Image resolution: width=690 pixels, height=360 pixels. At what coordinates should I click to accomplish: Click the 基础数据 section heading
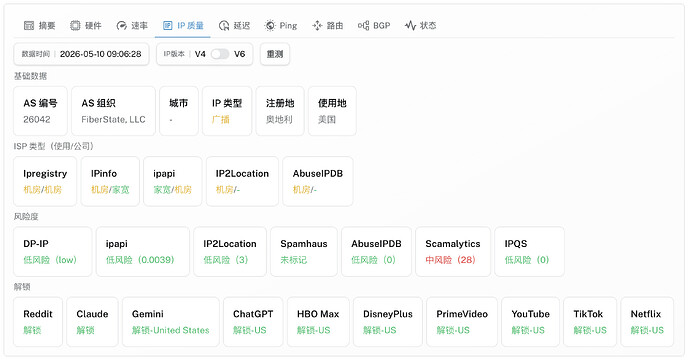(30, 76)
